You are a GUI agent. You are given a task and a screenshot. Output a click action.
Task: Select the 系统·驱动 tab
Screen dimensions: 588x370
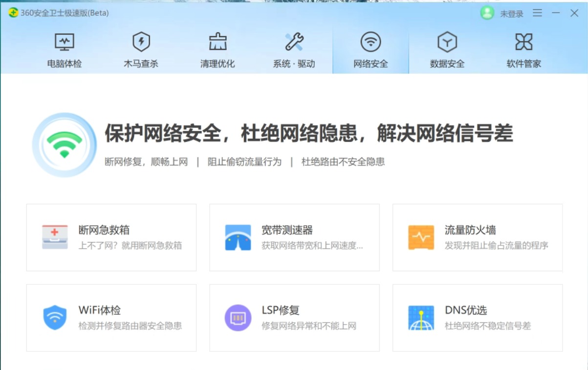coord(294,50)
